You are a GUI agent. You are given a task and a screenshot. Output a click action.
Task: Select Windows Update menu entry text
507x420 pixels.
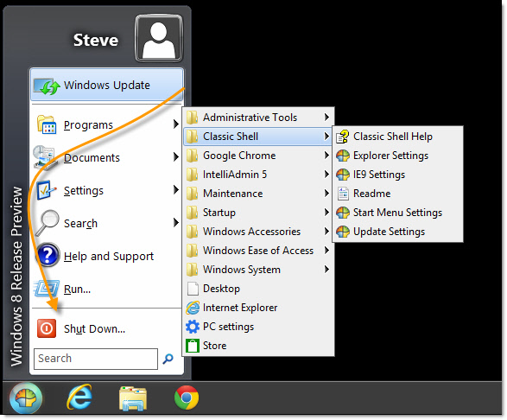(107, 86)
